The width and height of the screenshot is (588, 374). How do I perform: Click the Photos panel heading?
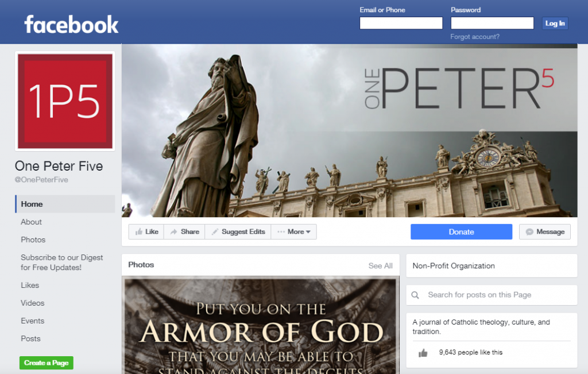(141, 265)
